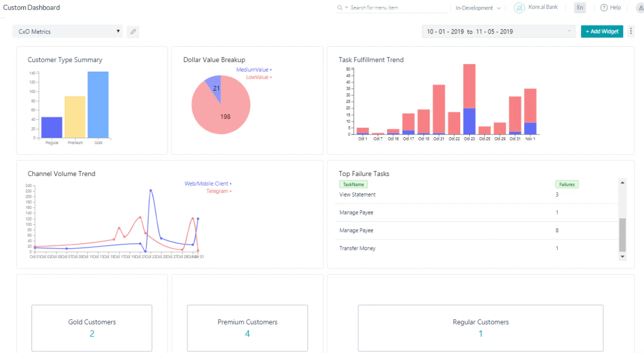Click the scroll-down arrow in Top Failure Tasks
Viewport: 644px width, 353px height.
coord(622,257)
